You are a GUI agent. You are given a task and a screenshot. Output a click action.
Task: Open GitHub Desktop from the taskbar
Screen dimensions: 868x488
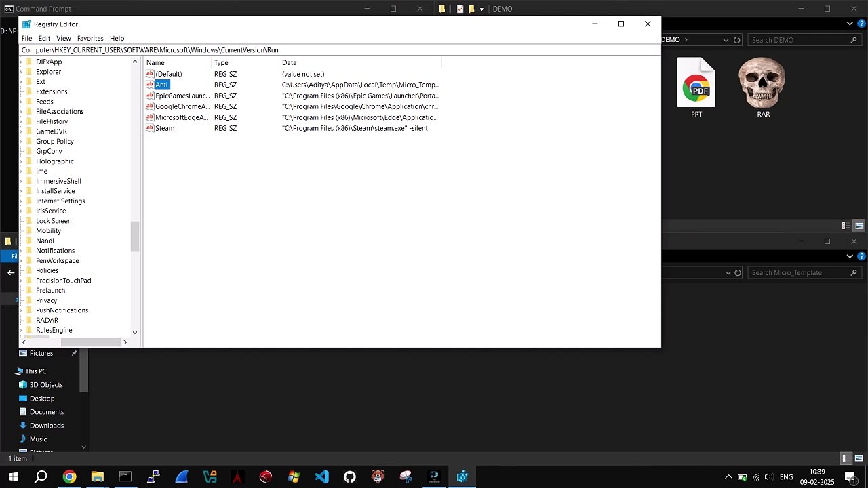[350, 477]
